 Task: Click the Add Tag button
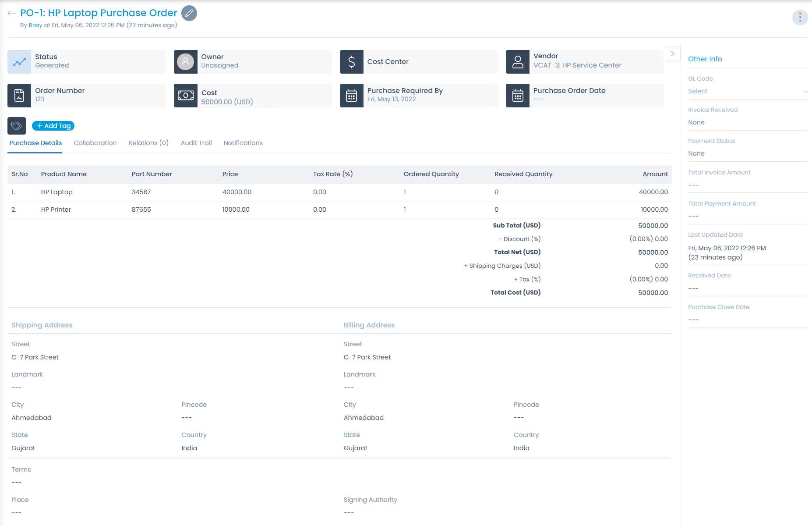(53, 126)
